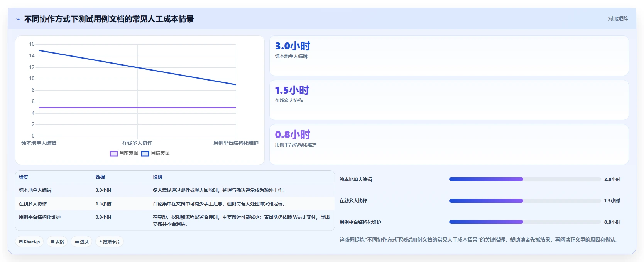Click the progress bar for 用例平台结构化维护
644x262 pixels.
pyautogui.click(x=525, y=222)
